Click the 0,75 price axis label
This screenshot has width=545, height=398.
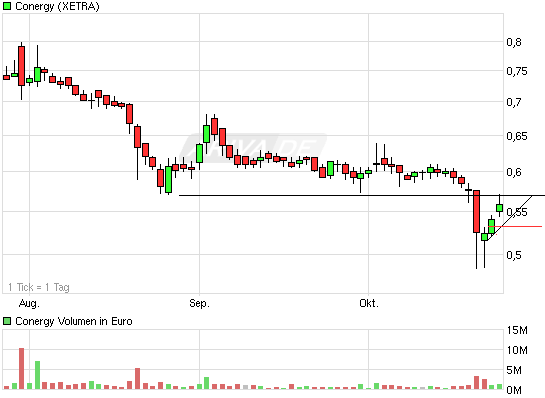(x=516, y=71)
